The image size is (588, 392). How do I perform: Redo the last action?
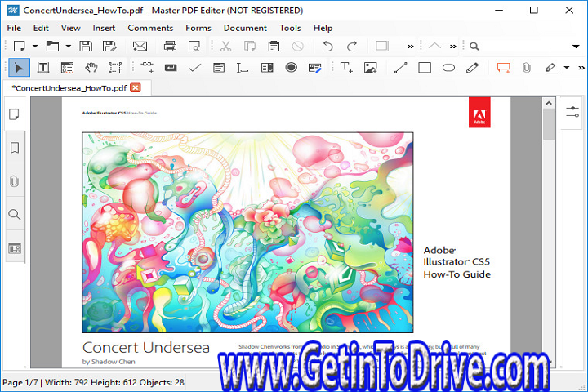pyautogui.click(x=352, y=46)
